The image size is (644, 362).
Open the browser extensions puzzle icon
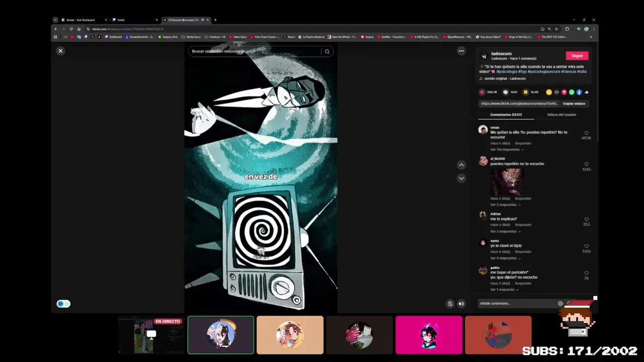[x=567, y=29]
